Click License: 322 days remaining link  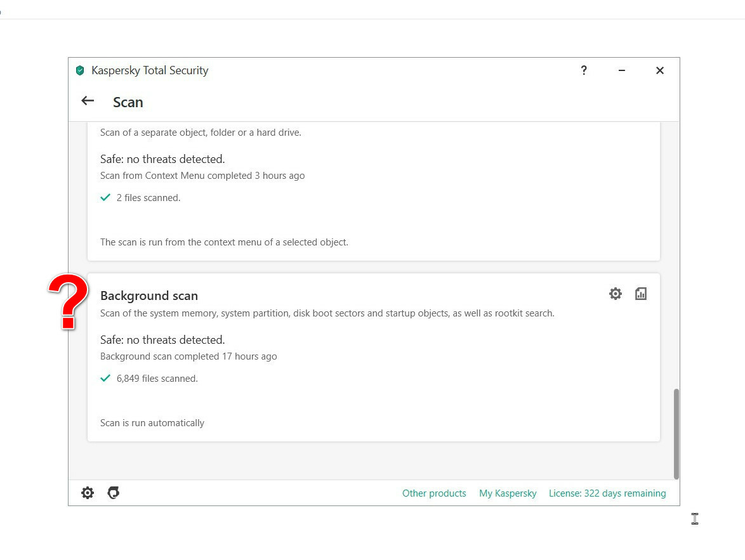click(x=607, y=493)
